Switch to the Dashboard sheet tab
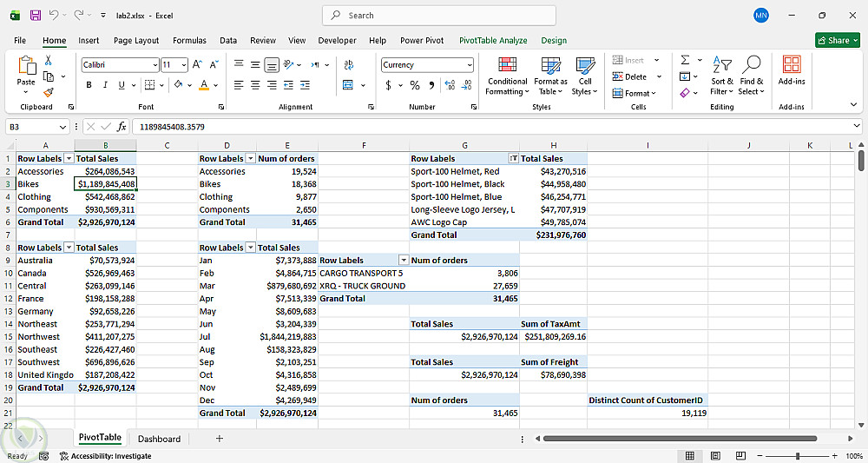This screenshot has height=463, width=868. click(159, 439)
